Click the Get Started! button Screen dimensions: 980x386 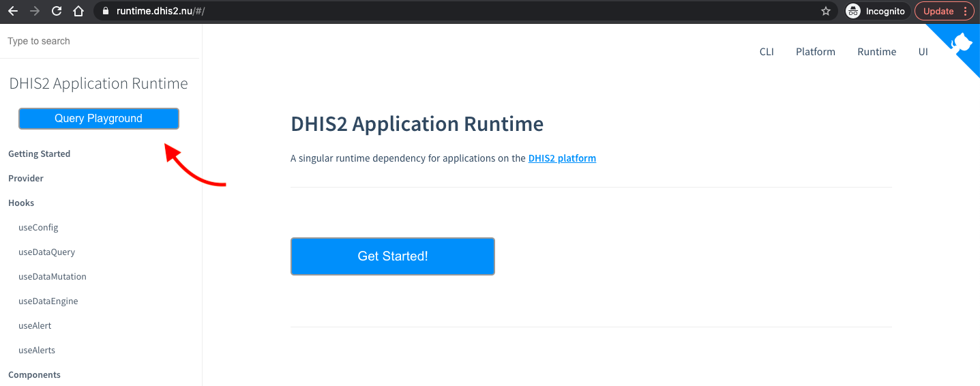point(392,256)
